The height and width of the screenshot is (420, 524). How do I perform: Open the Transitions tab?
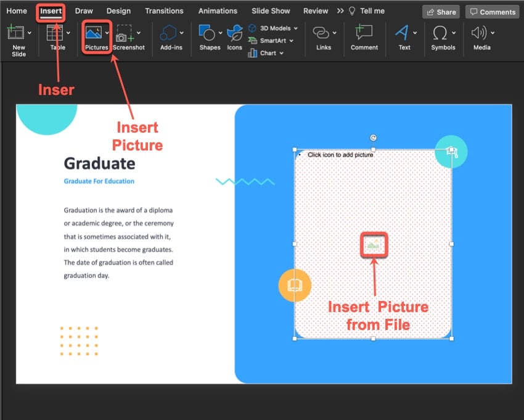164,11
